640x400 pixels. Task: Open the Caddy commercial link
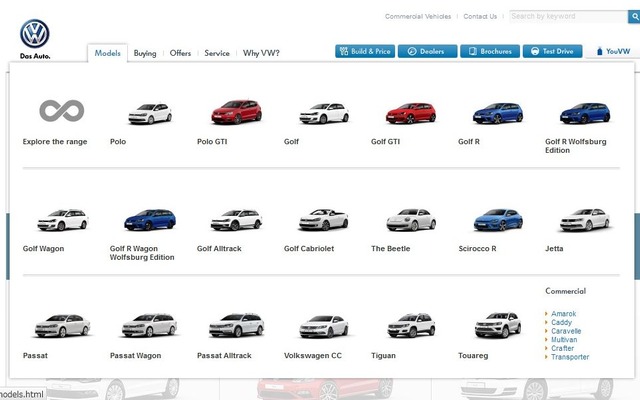click(561, 322)
